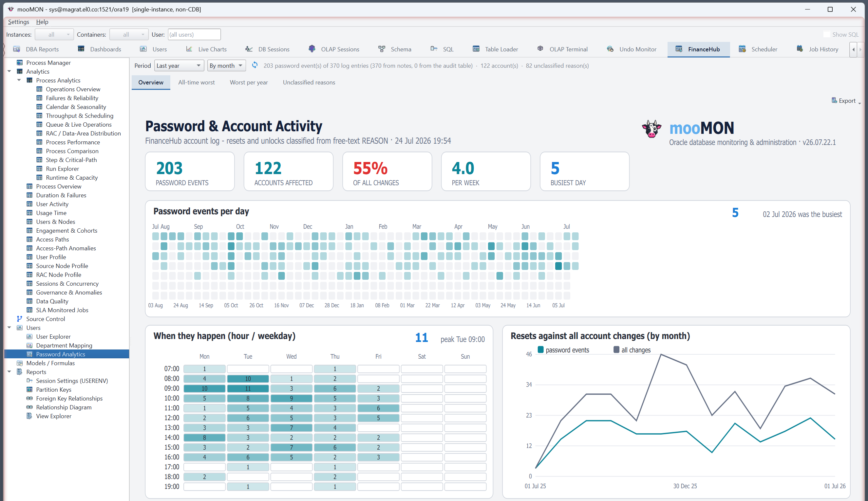Click the Session Settings (USERENV) icon
Viewport: 868px width, 501px height.
(x=29, y=381)
